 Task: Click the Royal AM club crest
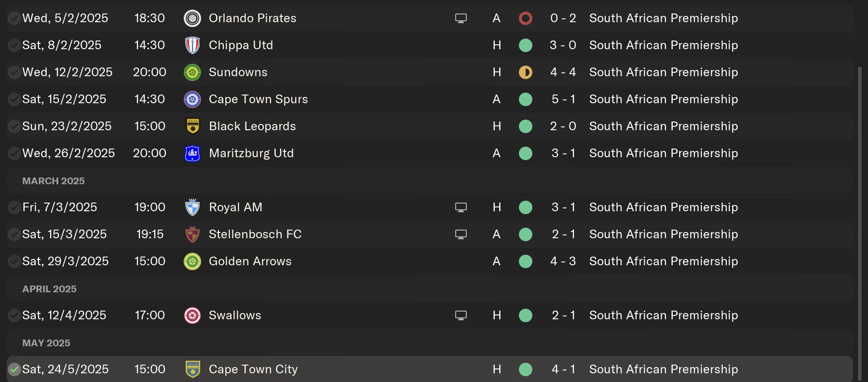point(192,207)
